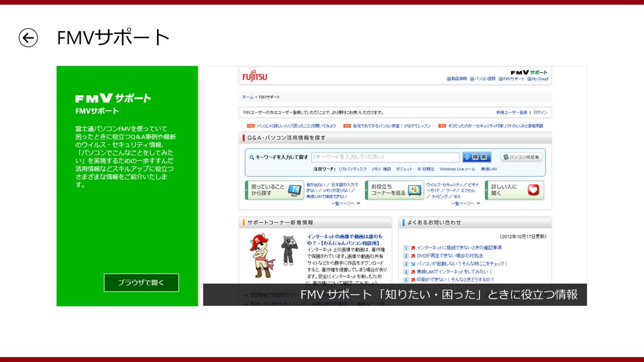The width and height of the screenshot is (644, 362).
Task: Open FAQ インターネットに接続できないときの確認事項
Action: 459,248
